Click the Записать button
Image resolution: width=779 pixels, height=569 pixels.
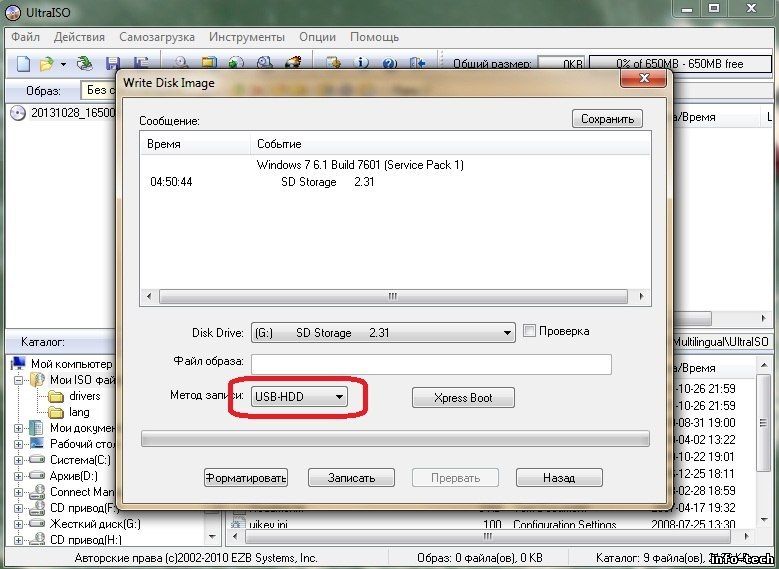click(x=351, y=478)
